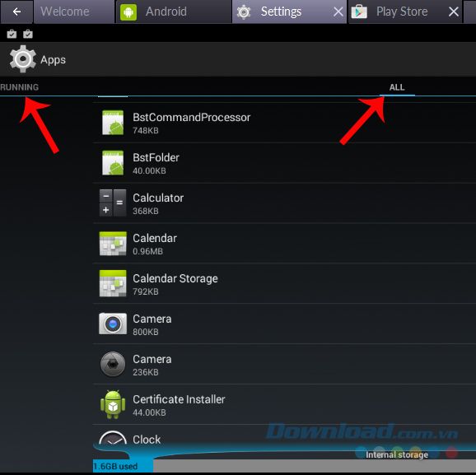Click the Apps gear icon in header
This screenshot has width=476, height=475.
pos(22,59)
